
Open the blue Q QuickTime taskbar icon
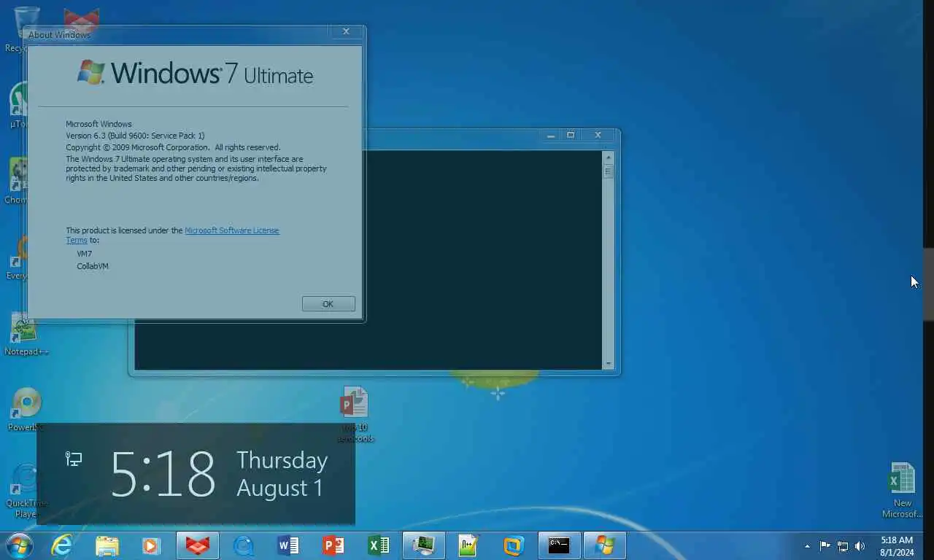pos(243,545)
